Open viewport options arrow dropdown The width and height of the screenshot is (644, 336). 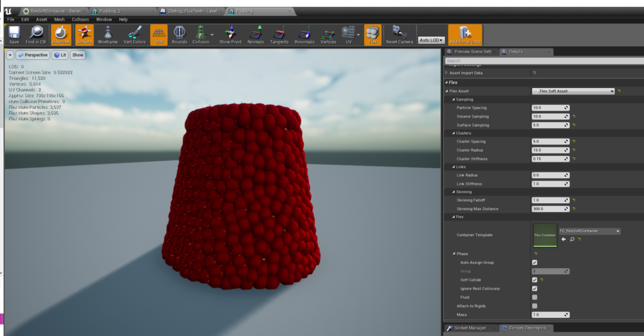click(x=10, y=55)
